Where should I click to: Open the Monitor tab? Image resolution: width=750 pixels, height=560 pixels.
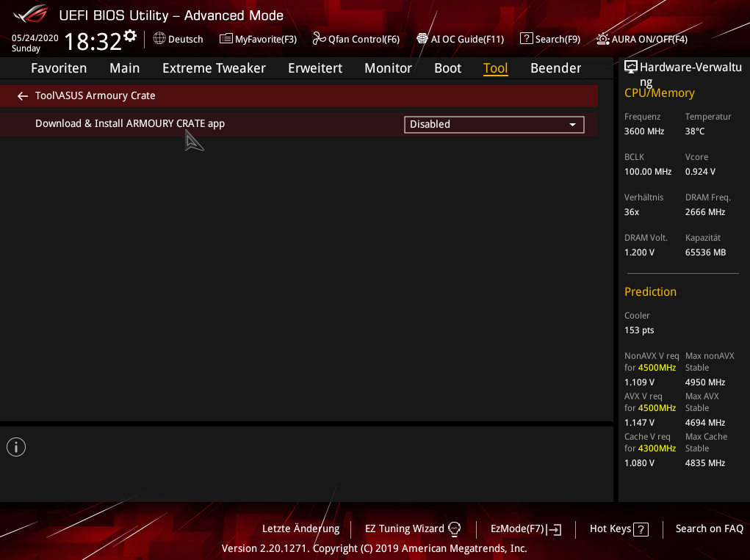tap(388, 68)
